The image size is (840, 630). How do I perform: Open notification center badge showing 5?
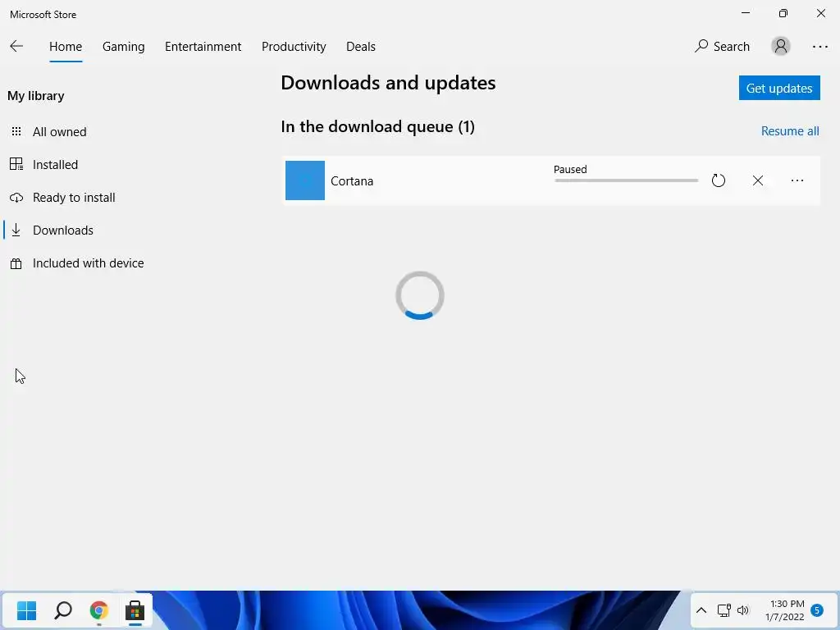[x=817, y=609]
